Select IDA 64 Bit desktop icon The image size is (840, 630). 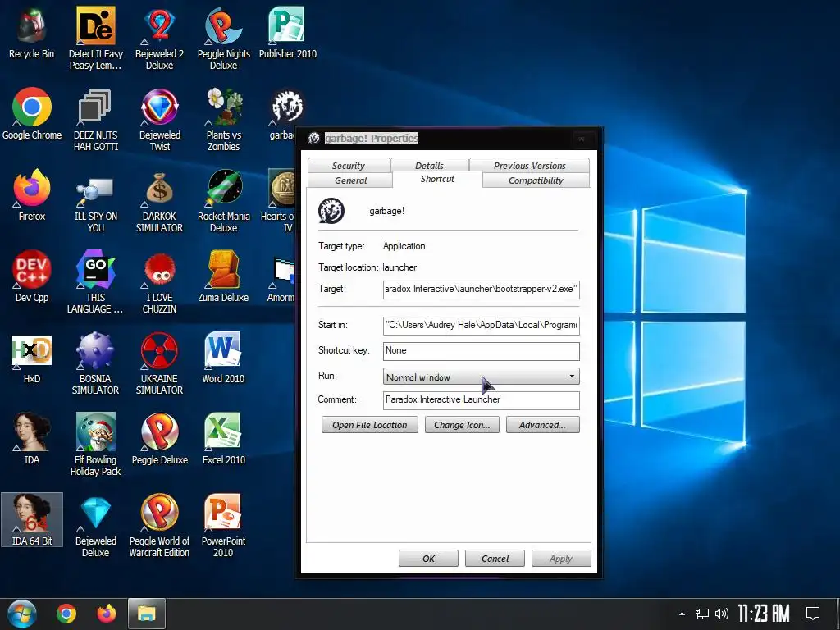pos(32,520)
